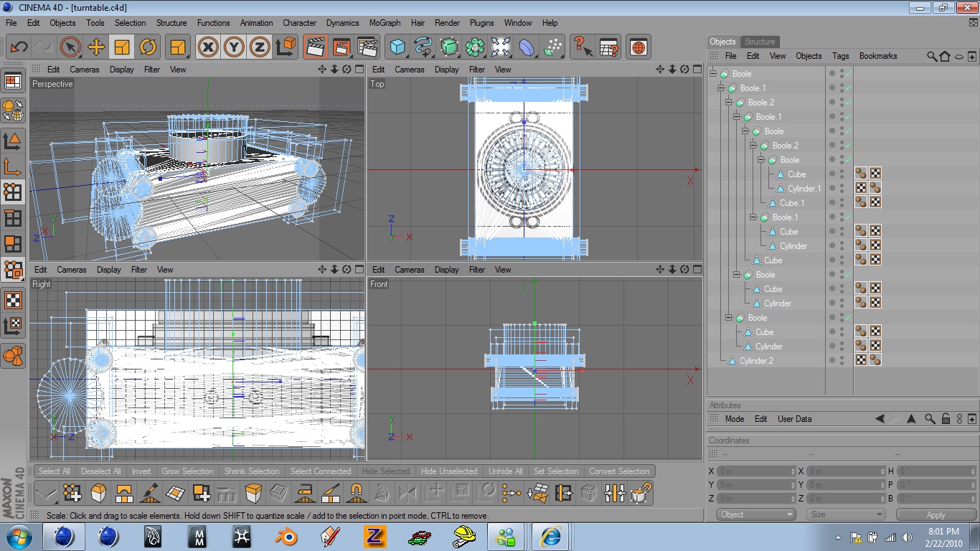Collapse the Boole.1 node containing Cube and Cylinder
Viewport: 980px width, 551px height.
[753, 217]
